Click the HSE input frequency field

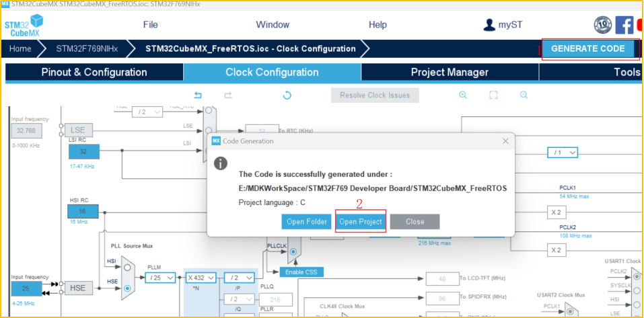pos(26,289)
